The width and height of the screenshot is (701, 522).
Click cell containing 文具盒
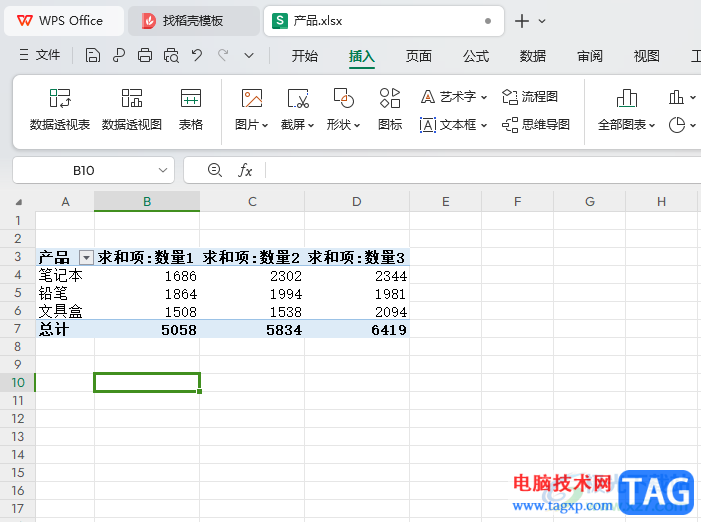point(65,311)
